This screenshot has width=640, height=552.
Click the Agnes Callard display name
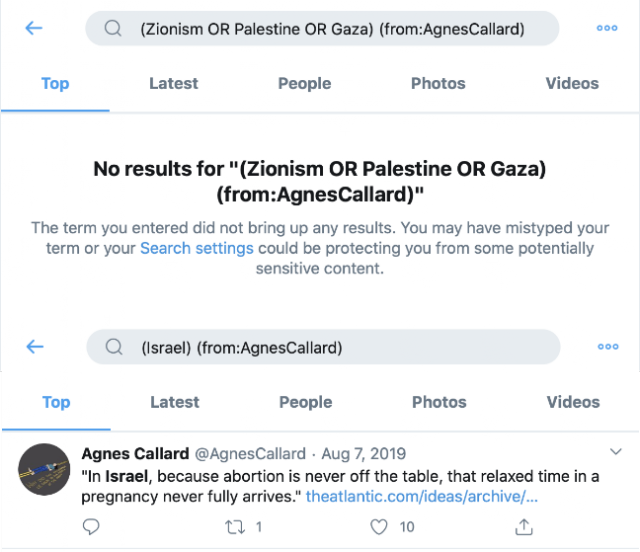click(135, 453)
